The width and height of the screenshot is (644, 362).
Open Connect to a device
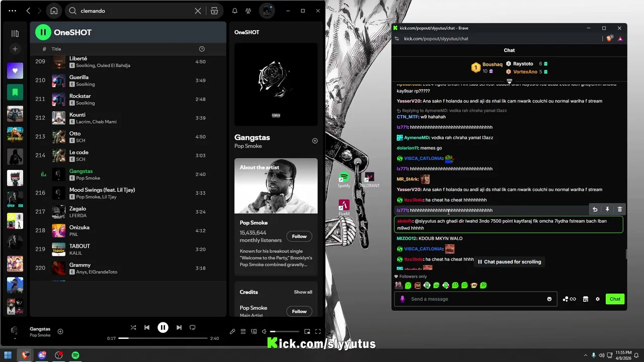[x=254, y=331]
